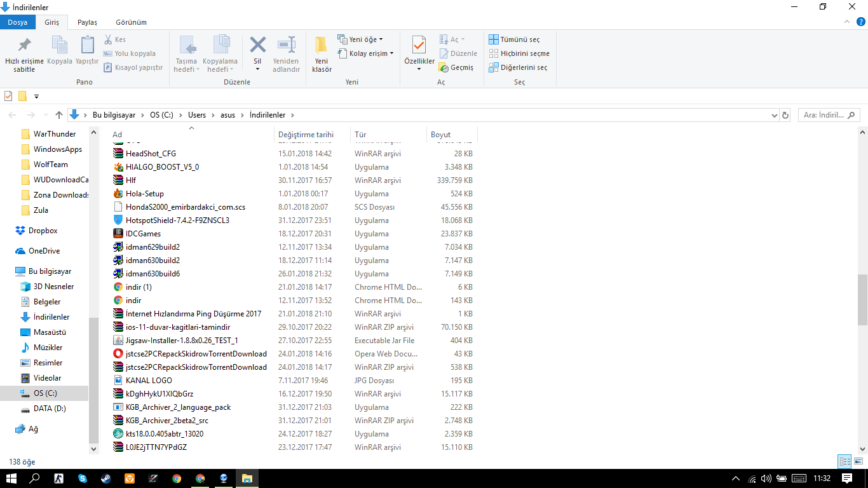The height and width of the screenshot is (488, 868).
Task: Click the Ara: İndiril... search box
Action: (828, 115)
